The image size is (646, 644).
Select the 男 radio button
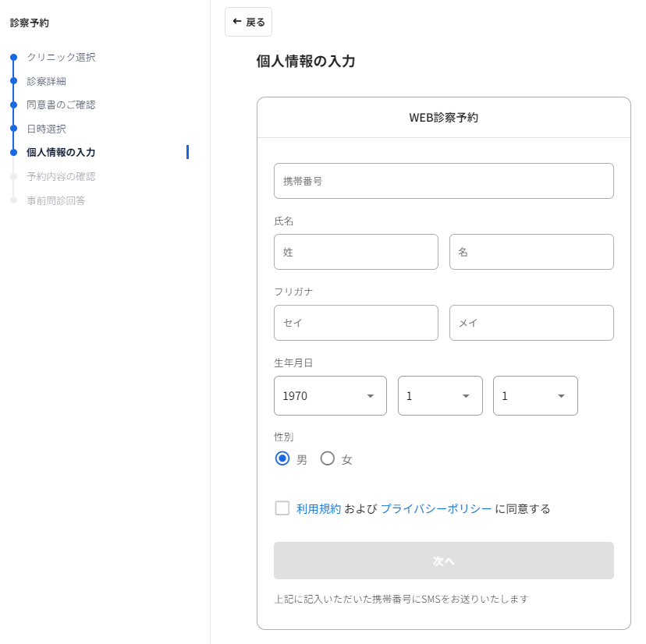tap(282, 458)
